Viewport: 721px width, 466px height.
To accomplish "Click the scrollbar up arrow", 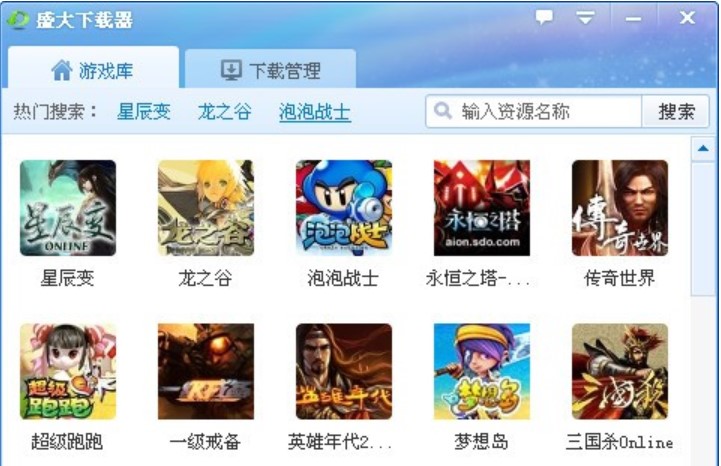I will click(x=703, y=149).
